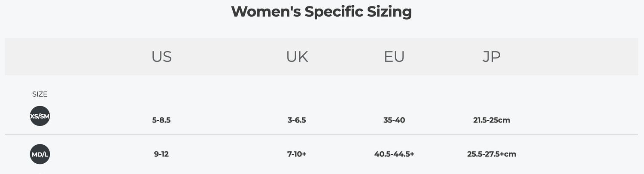Select the US 5-8.5 size cell
644x174 pixels.
[161, 120]
